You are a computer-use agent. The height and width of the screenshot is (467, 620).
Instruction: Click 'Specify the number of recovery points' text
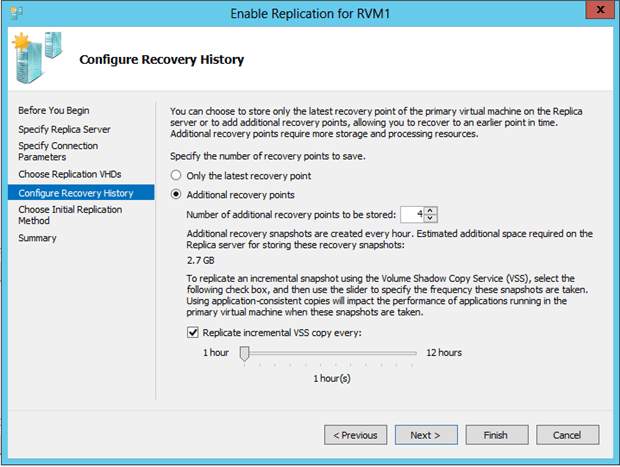coord(268,156)
